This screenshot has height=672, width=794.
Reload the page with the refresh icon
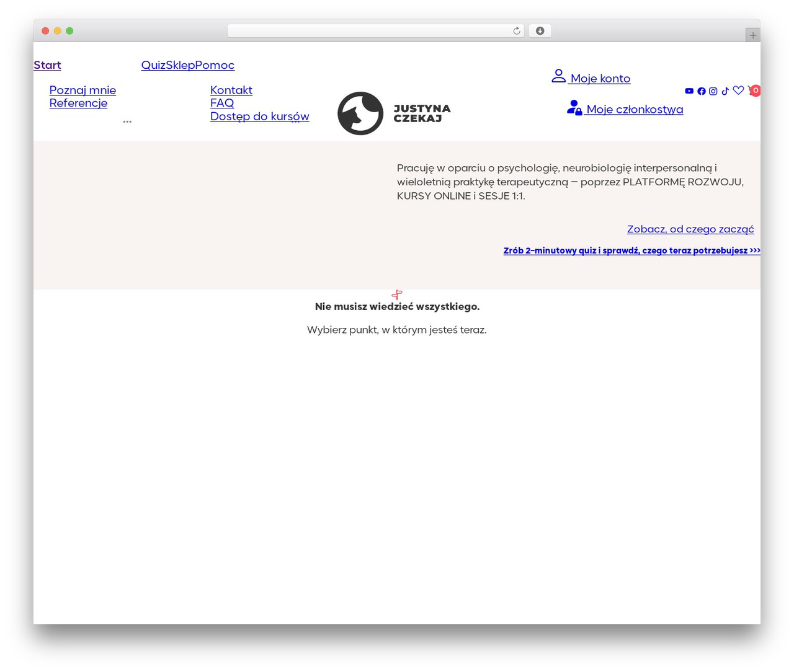point(516,31)
